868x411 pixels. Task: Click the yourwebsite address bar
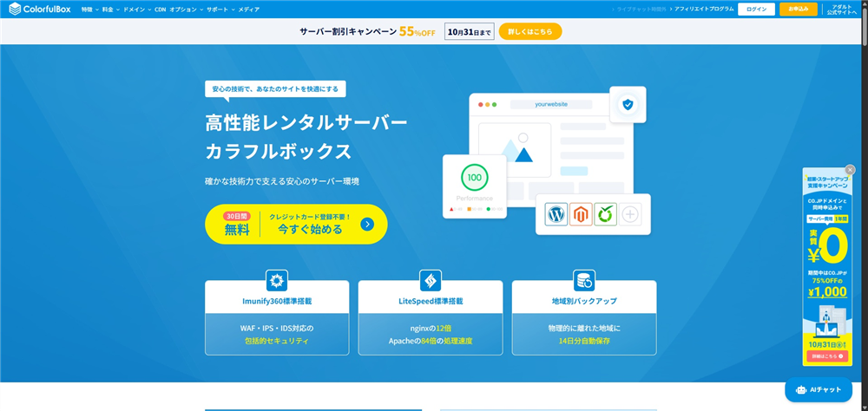tap(551, 104)
